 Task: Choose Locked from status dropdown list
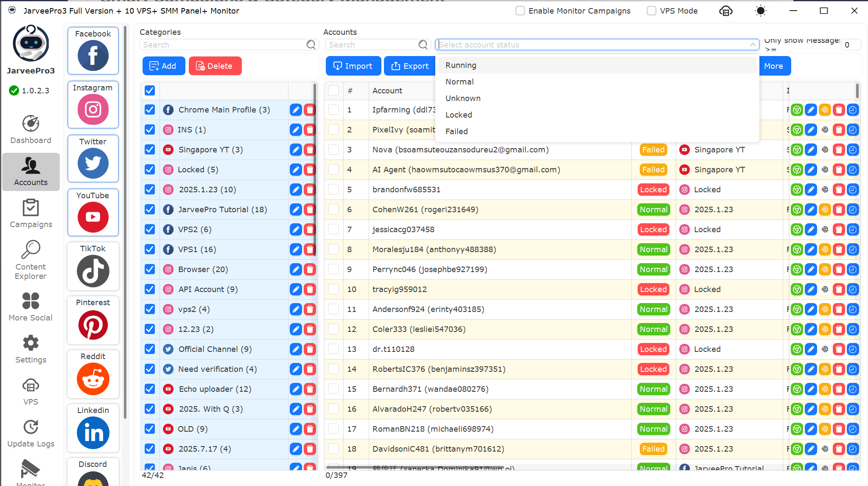point(459,115)
